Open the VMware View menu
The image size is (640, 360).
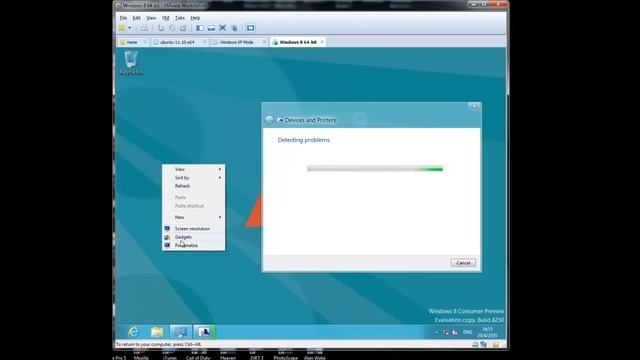tap(151, 18)
